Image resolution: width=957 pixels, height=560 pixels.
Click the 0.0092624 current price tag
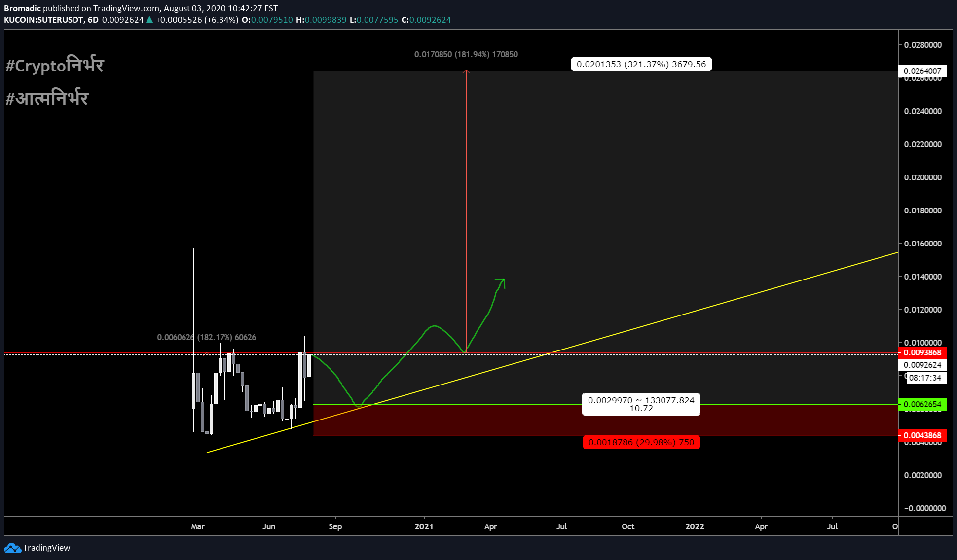tap(922, 365)
